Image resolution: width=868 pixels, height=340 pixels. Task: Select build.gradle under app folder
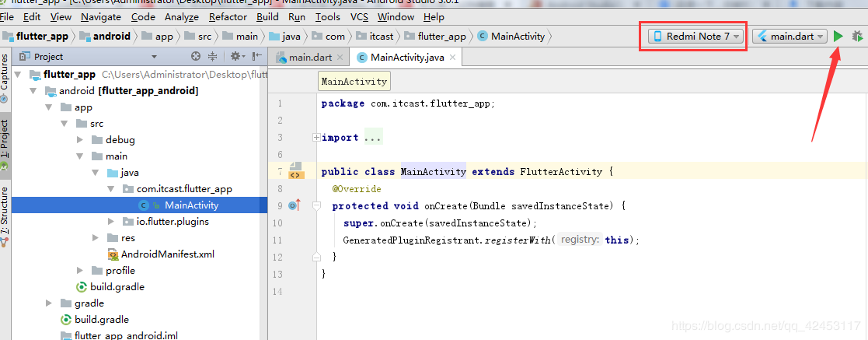(117, 287)
